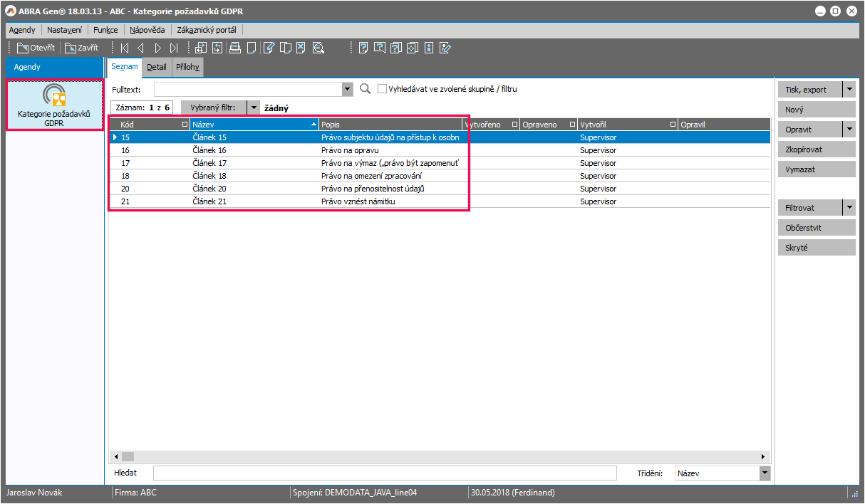Click the Otevřít folder icon in toolbar

click(x=23, y=48)
